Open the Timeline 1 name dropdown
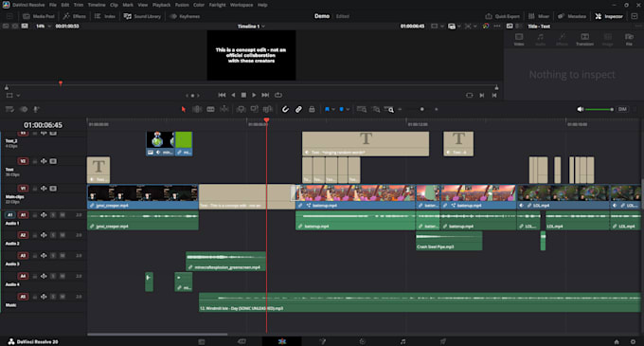Screen dimensions: 644x346 tap(251, 27)
